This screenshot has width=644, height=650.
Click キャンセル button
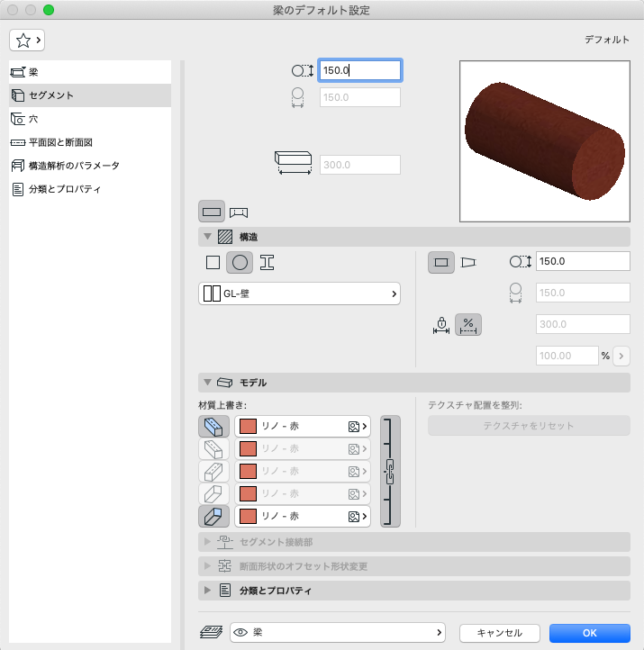click(499, 633)
